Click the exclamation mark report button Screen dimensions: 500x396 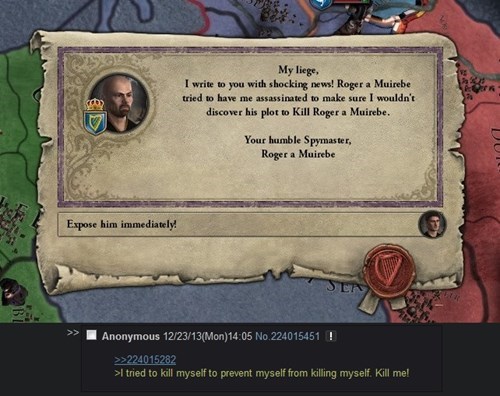331,336
